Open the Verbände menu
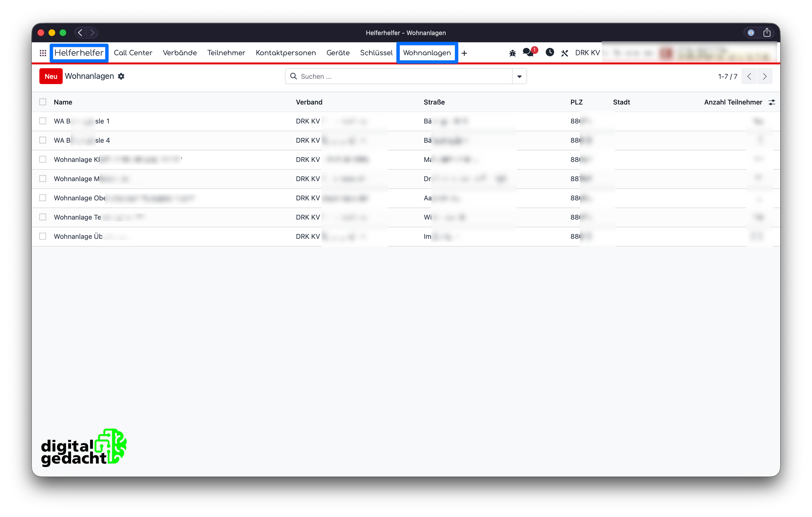The image size is (812, 517). (180, 53)
